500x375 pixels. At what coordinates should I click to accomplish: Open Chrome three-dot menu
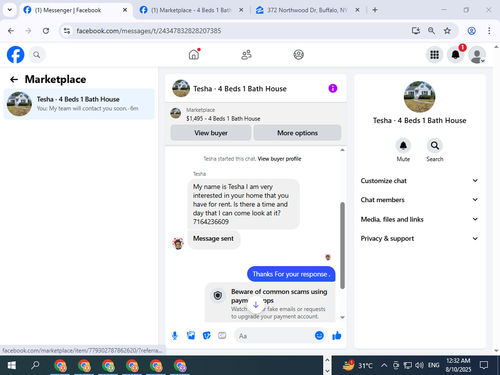click(489, 31)
